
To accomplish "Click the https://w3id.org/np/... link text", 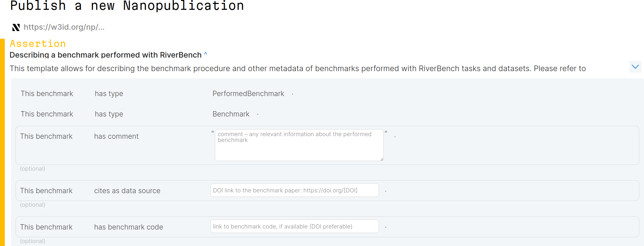I will click(64, 27).
